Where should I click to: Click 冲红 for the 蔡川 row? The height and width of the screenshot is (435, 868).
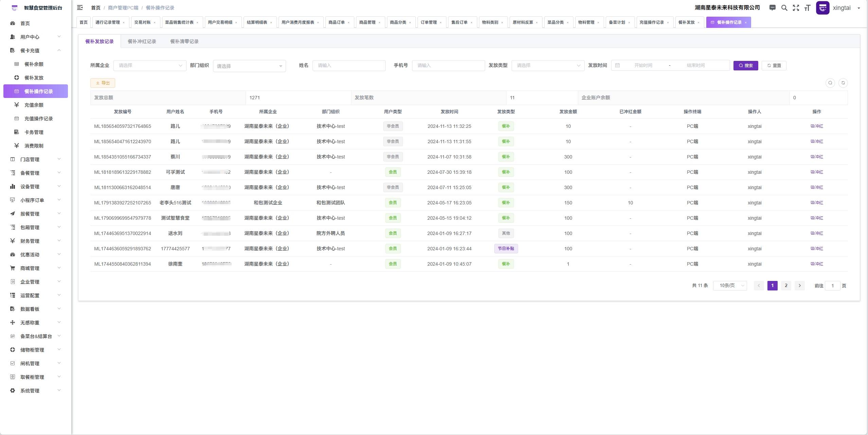(817, 157)
